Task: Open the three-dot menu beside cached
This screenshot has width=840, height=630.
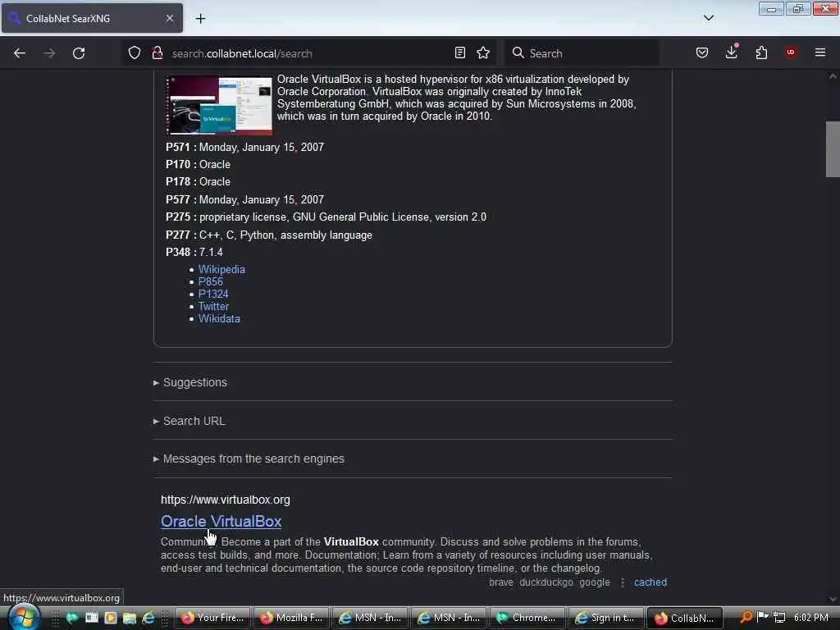Action: (623, 582)
